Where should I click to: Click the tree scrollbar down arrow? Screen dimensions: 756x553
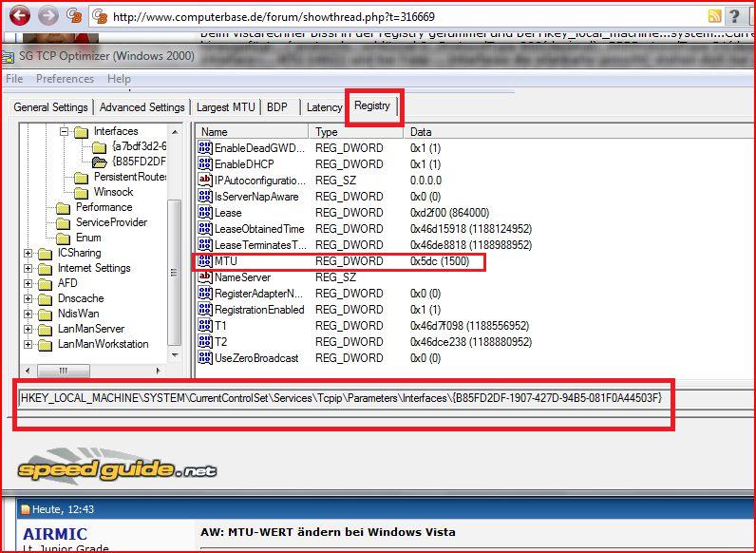175,355
